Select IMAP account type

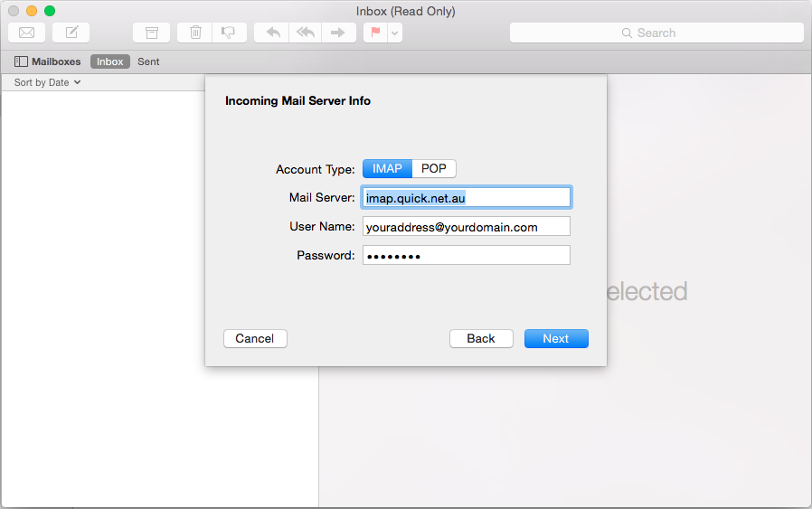[387, 169]
